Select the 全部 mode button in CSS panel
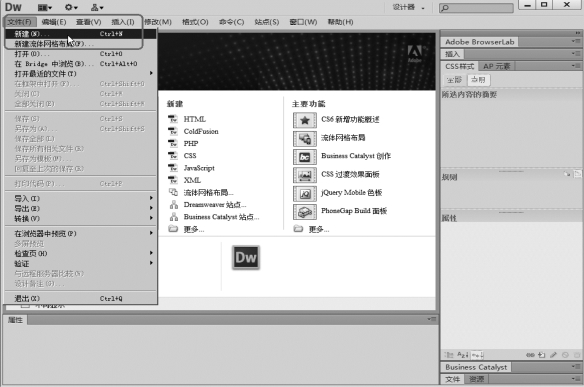 point(454,80)
